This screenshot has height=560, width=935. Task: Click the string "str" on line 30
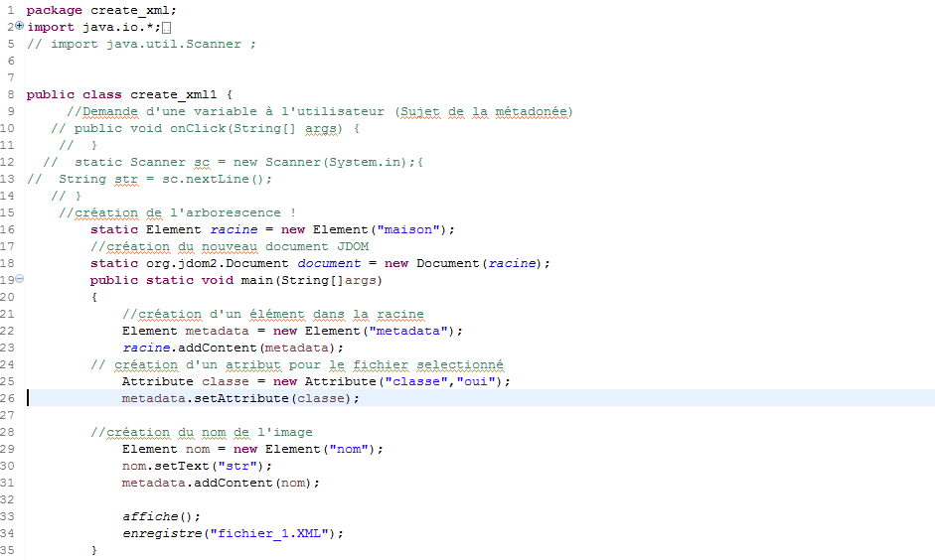click(x=237, y=466)
